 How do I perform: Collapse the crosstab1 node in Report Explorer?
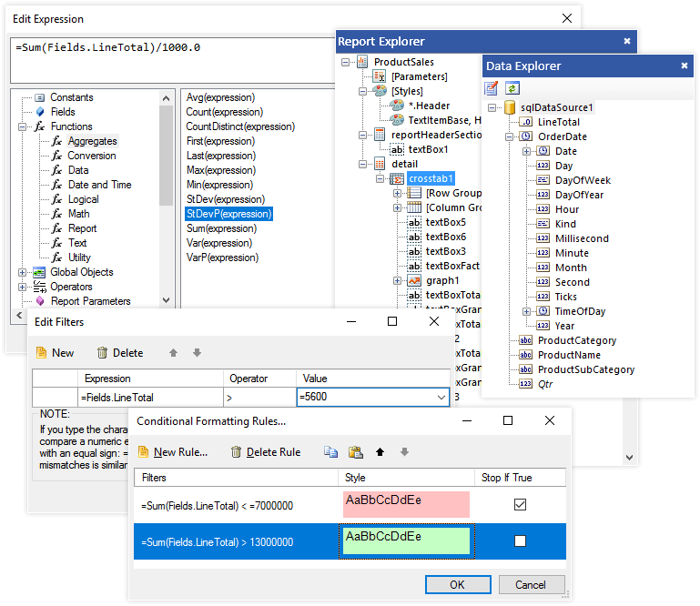click(x=380, y=179)
